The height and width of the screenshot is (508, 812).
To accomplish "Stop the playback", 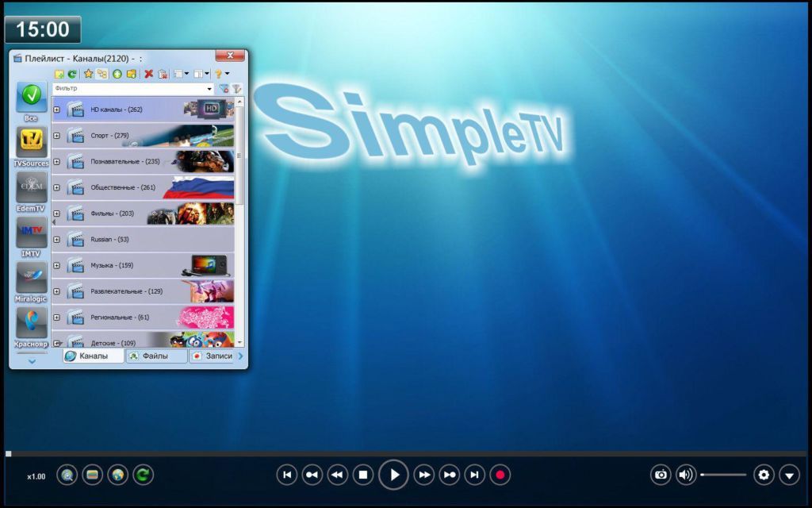I will 363,475.
